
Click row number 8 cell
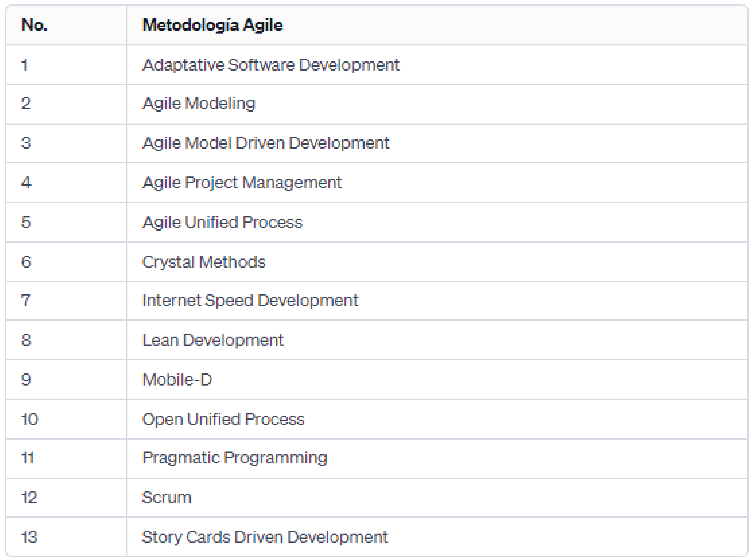pos(26,340)
